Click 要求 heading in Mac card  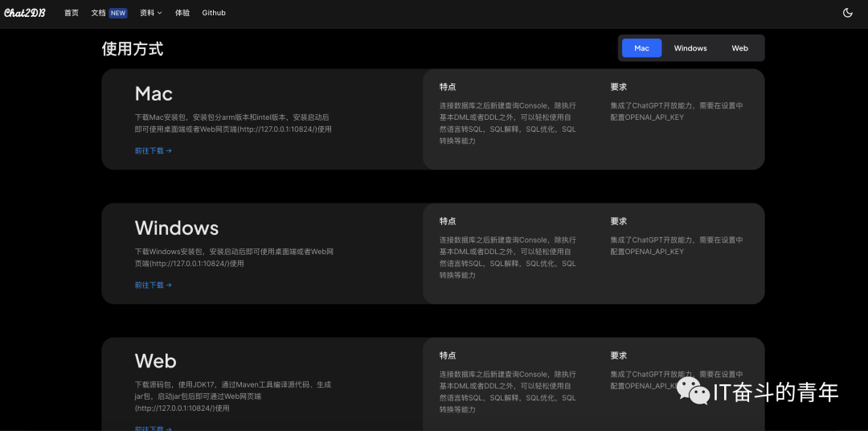[x=619, y=87]
